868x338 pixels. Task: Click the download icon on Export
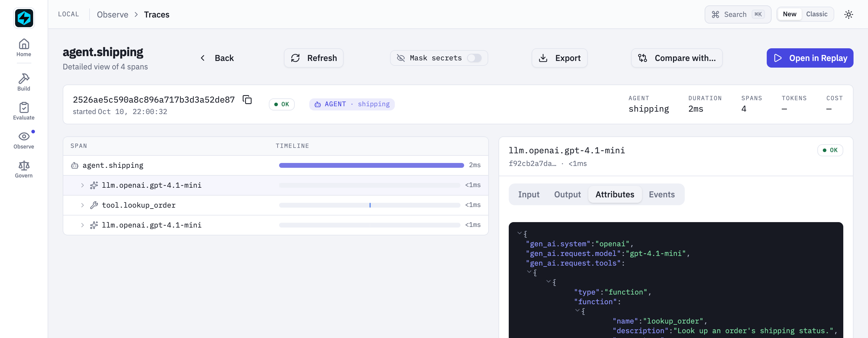coord(543,58)
